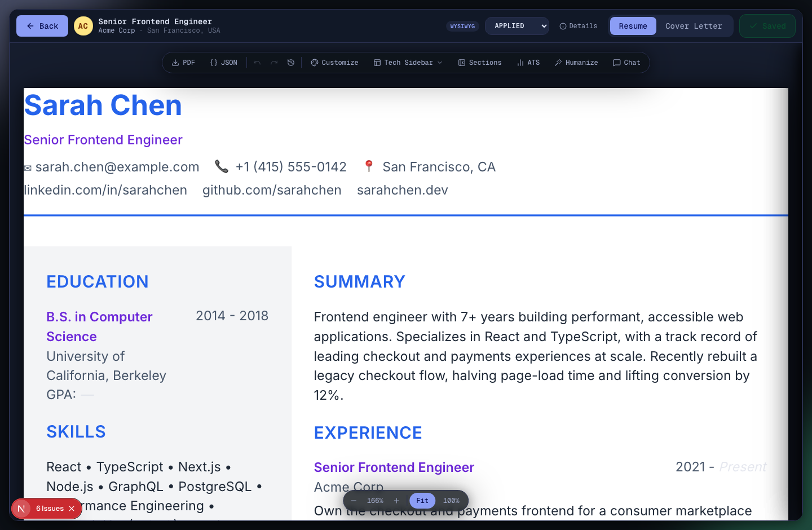Image resolution: width=812 pixels, height=530 pixels.
Task: Click the Present end date placeholder
Action: [x=743, y=467]
